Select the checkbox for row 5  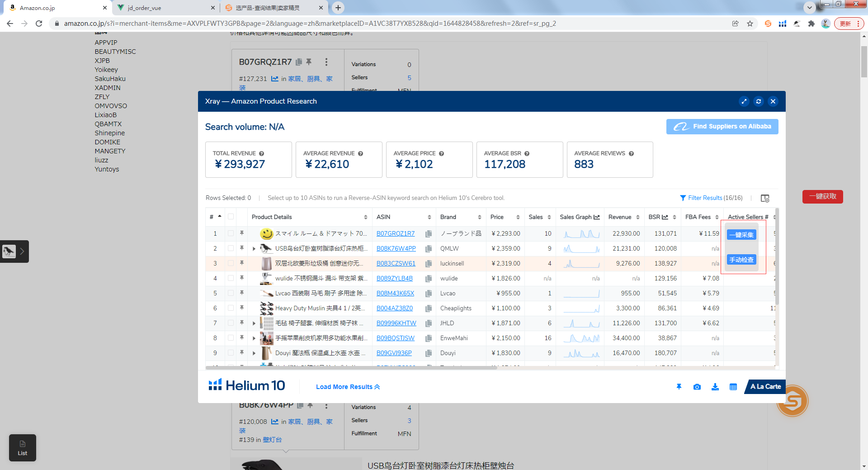[x=231, y=293]
